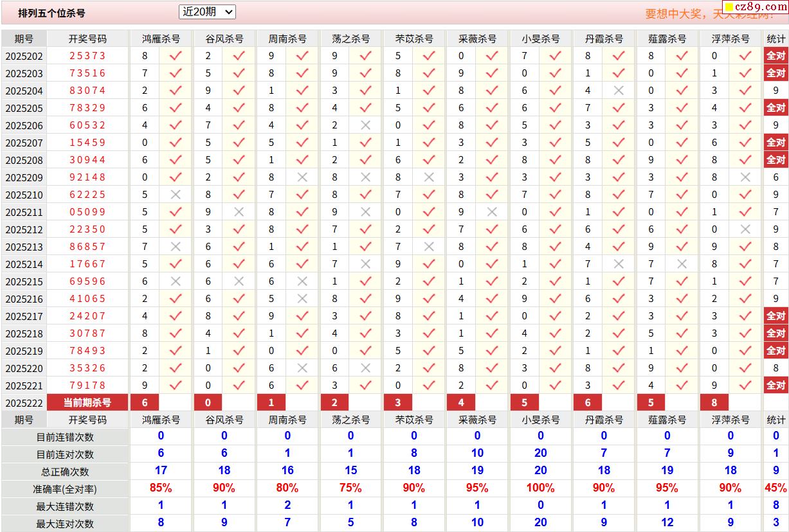789x532 pixels.
Task: Click the 小旻 red checkmark in row 2025209
Action: (x=555, y=177)
